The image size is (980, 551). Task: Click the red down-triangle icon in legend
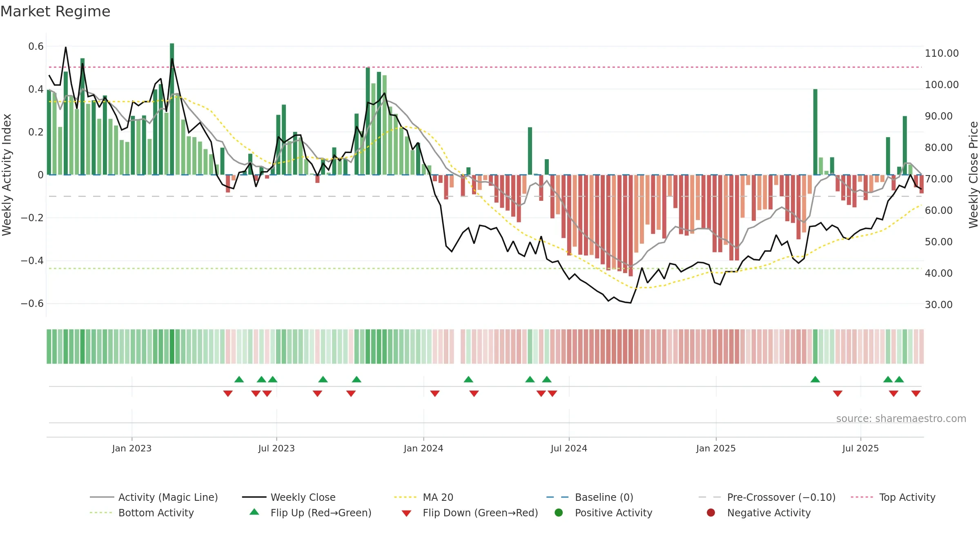406,513
